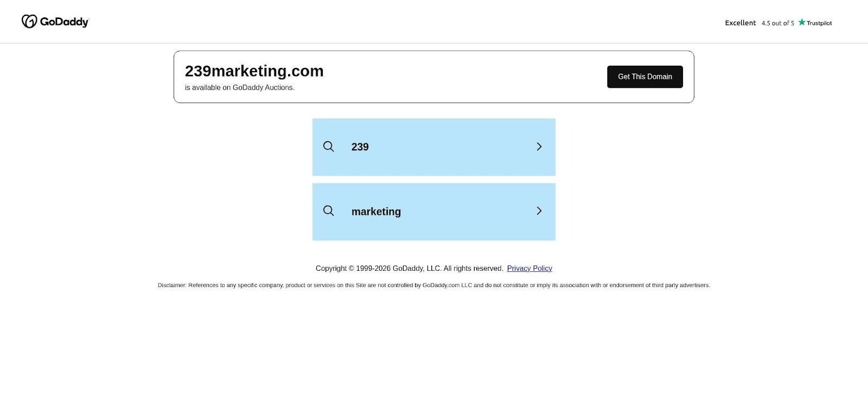Click the GoDaddy heart logo icon
The image size is (868, 407).
click(29, 21)
